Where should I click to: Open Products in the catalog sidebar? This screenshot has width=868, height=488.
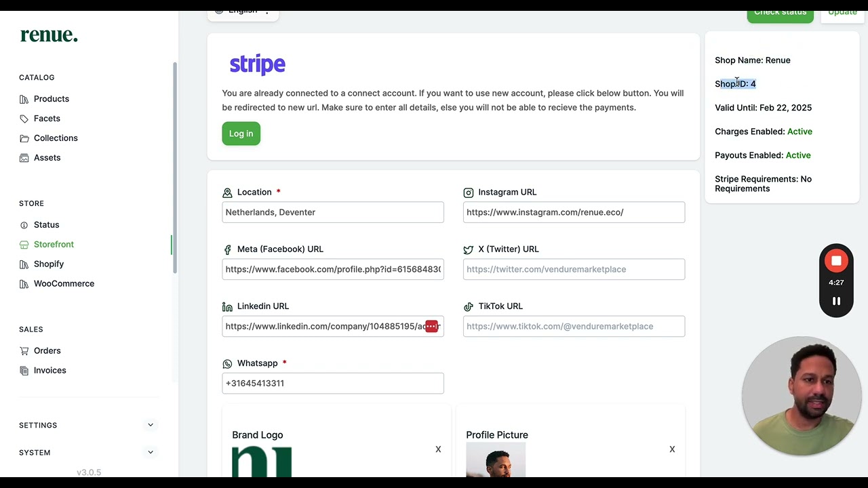coord(52,99)
